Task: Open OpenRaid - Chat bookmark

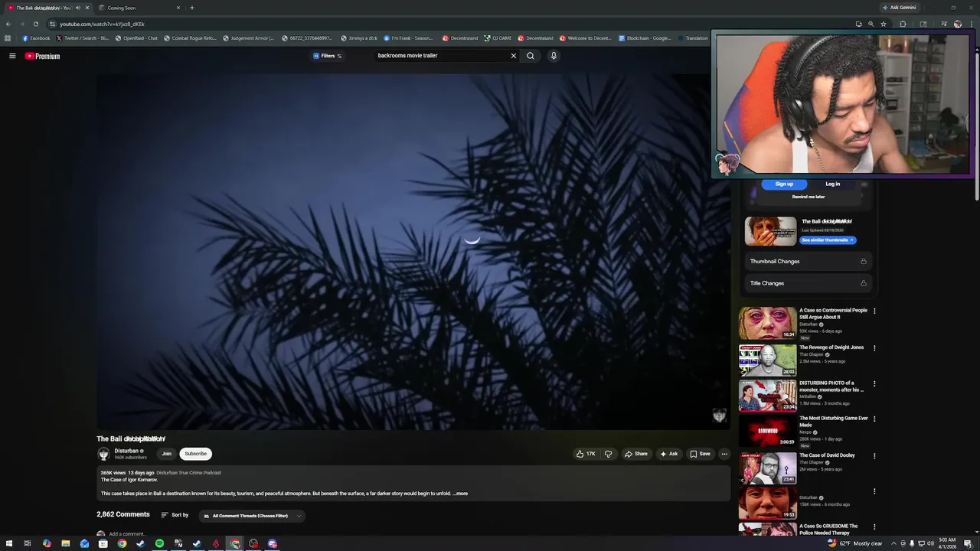Action: 136,38
